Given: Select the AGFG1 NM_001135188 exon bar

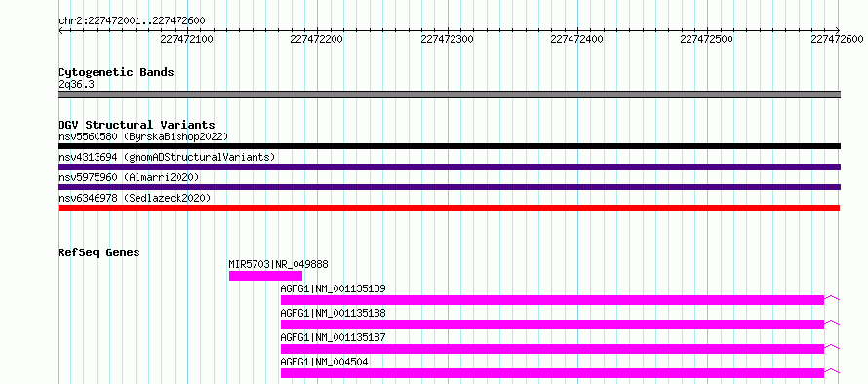Looking at the screenshot, I should (x=552, y=325).
